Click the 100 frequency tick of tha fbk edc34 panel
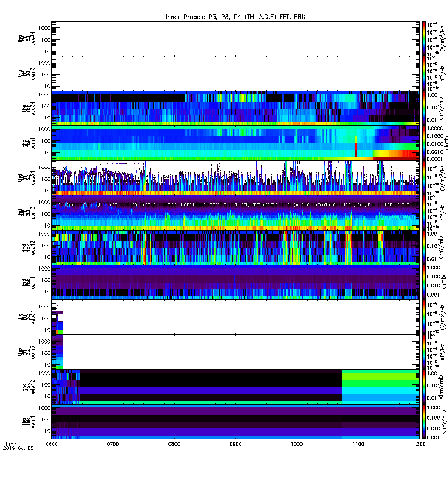Screen dimensions: 448x478 pyautogui.click(x=47, y=106)
